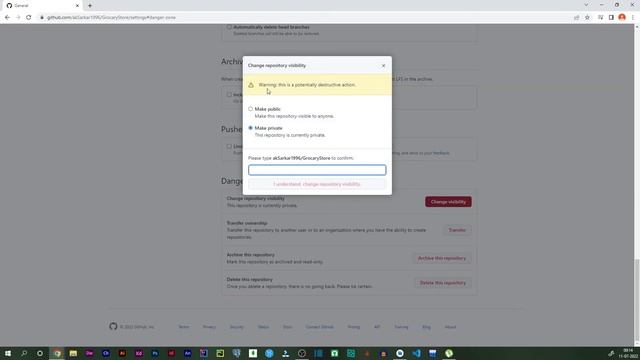Select the Make private radio button
This screenshot has width=640, height=360.
[x=251, y=128]
